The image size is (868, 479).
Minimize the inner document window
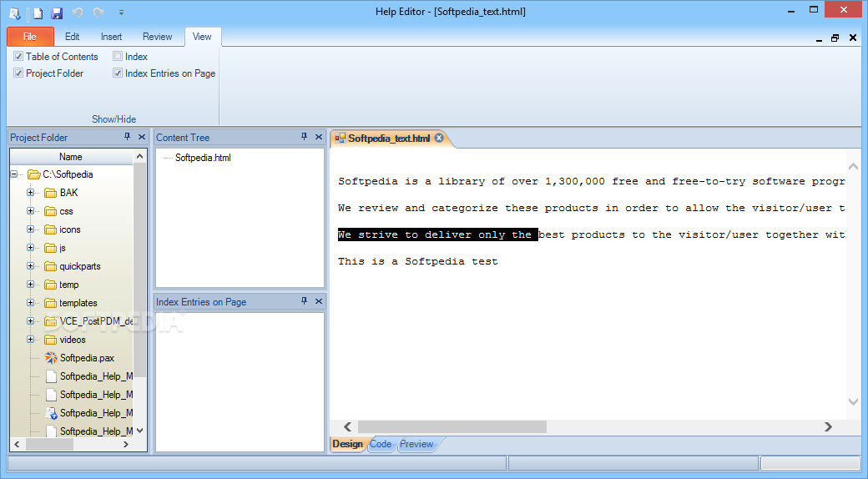pyautogui.click(x=819, y=38)
